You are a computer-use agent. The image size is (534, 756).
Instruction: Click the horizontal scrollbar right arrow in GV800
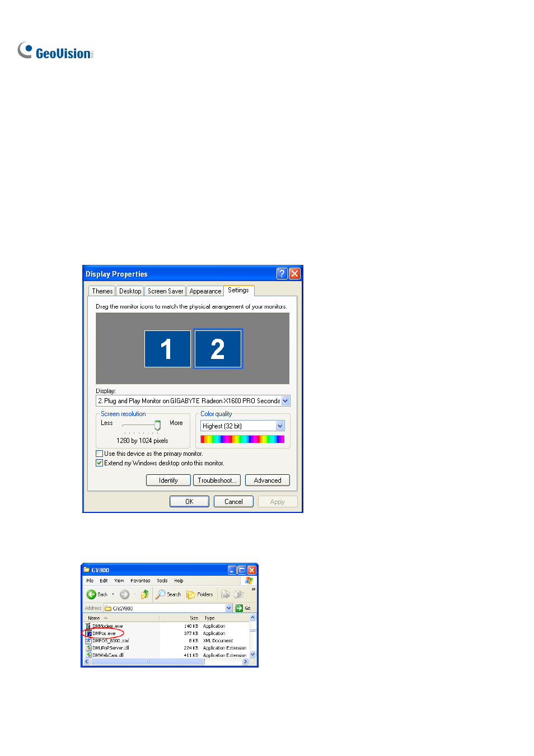click(245, 662)
